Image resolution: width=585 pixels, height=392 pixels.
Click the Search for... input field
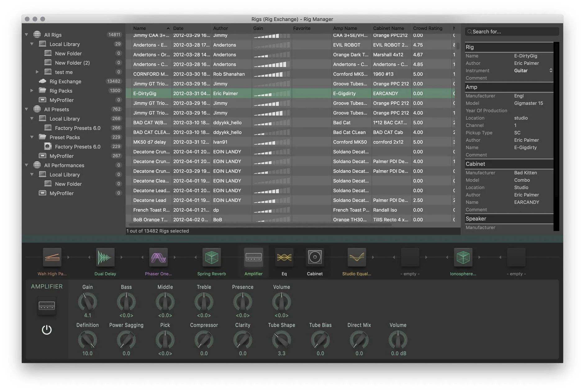pyautogui.click(x=513, y=32)
